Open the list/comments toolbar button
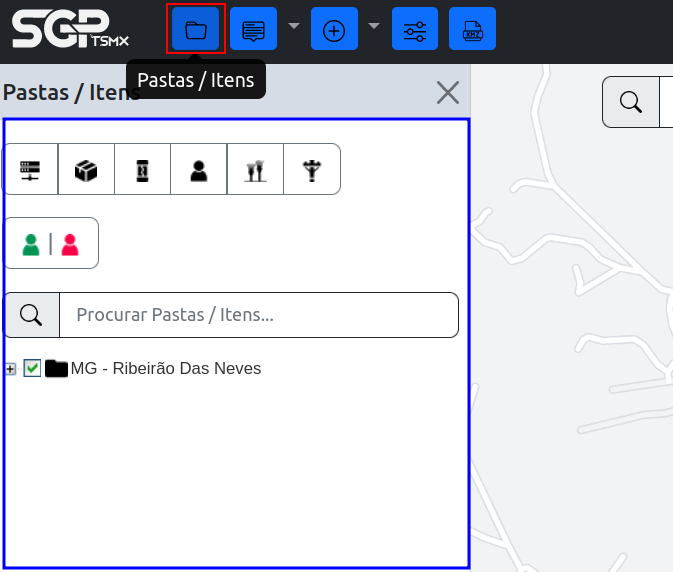 [x=253, y=29]
